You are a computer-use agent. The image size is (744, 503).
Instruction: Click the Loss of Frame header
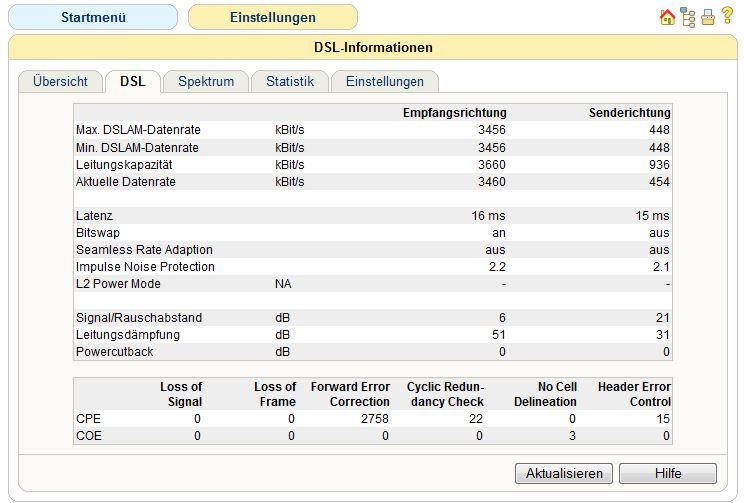click(275, 394)
